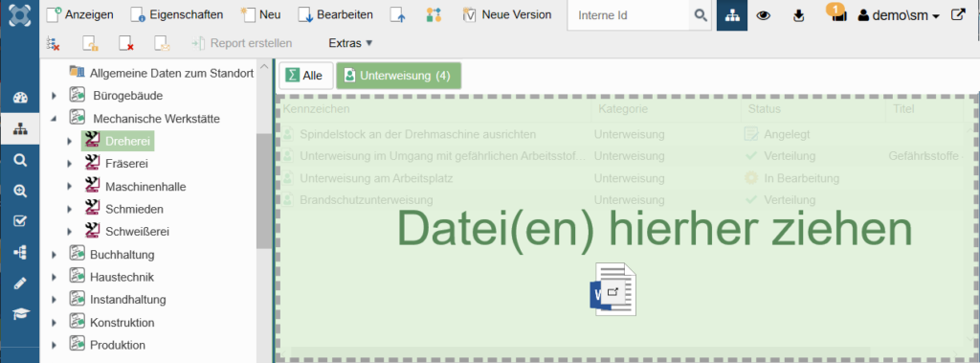Expand the Fräserei tree node

pos(69,164)
